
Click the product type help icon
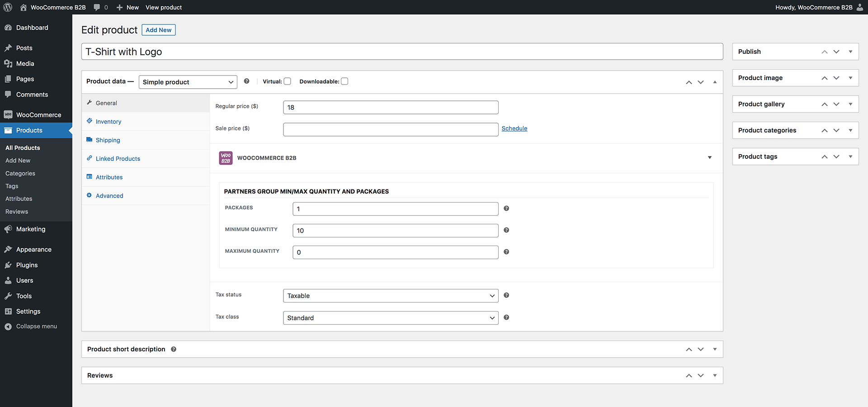[x=246, y=81]
